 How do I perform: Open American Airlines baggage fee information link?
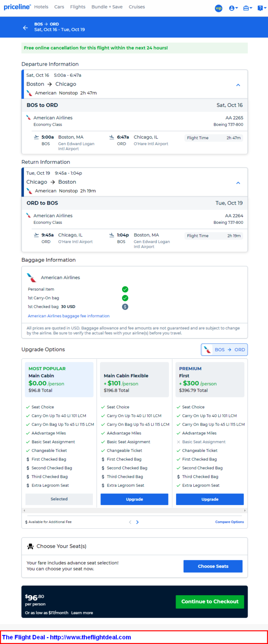pos(68,316)
